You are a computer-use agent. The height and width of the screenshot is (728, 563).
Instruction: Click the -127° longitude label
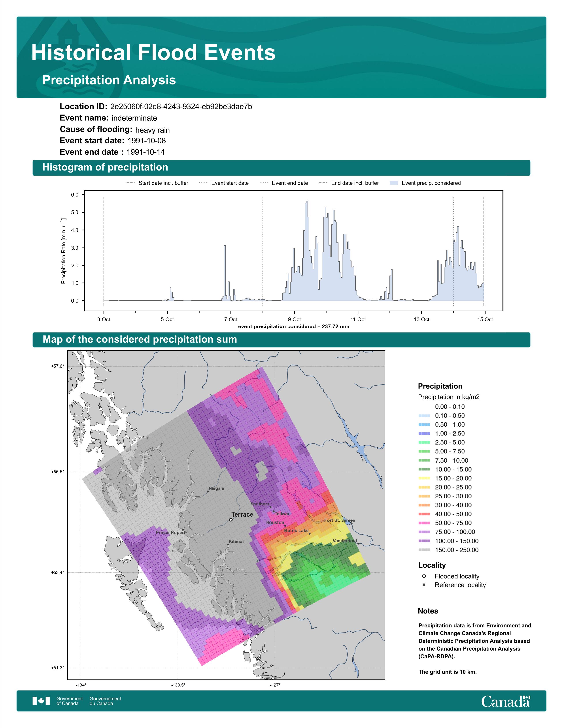[x=275, y=685]
